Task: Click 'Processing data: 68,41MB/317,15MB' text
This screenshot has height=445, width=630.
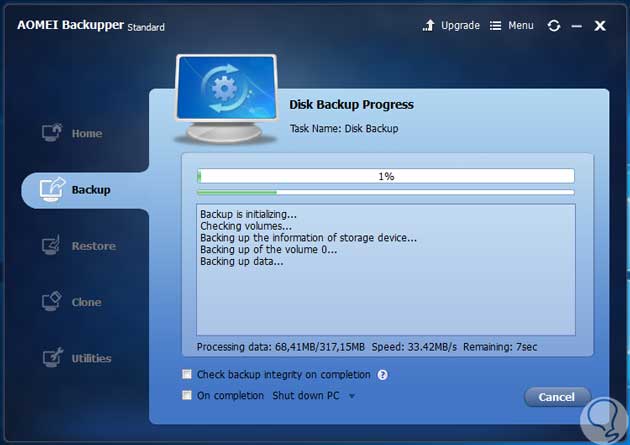Action: (280, 347)
